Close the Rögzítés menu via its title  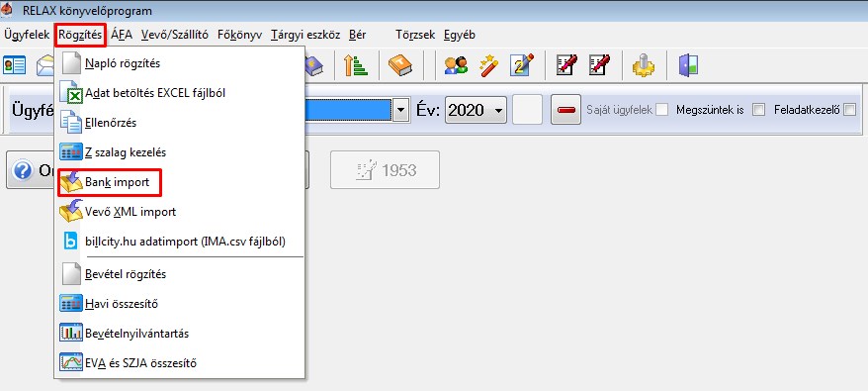81,35
